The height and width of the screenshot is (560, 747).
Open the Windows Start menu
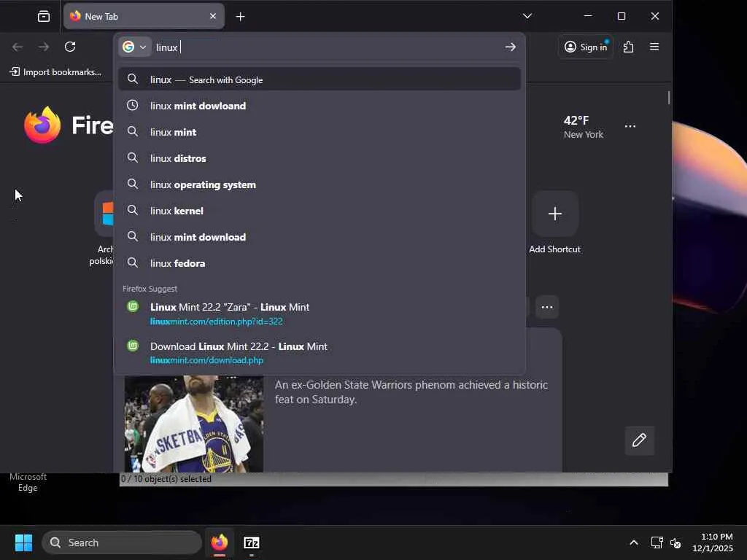(x=23, y=542)
